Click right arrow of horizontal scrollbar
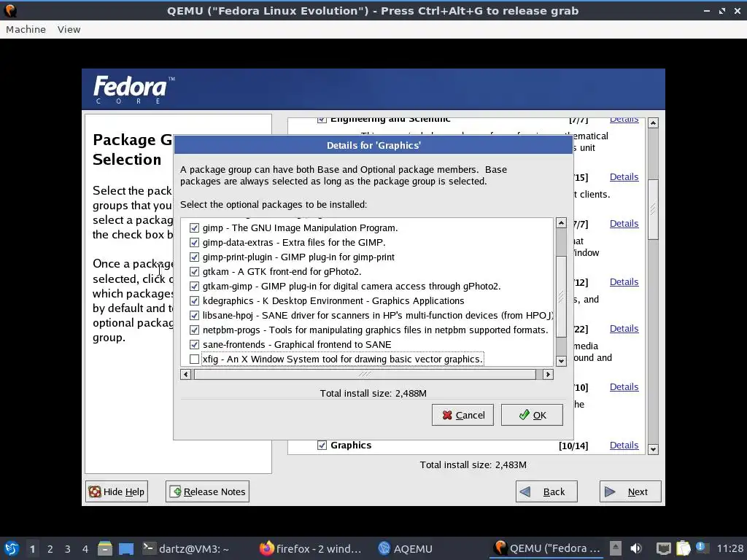747x560 pixels. tap(548, 374)
